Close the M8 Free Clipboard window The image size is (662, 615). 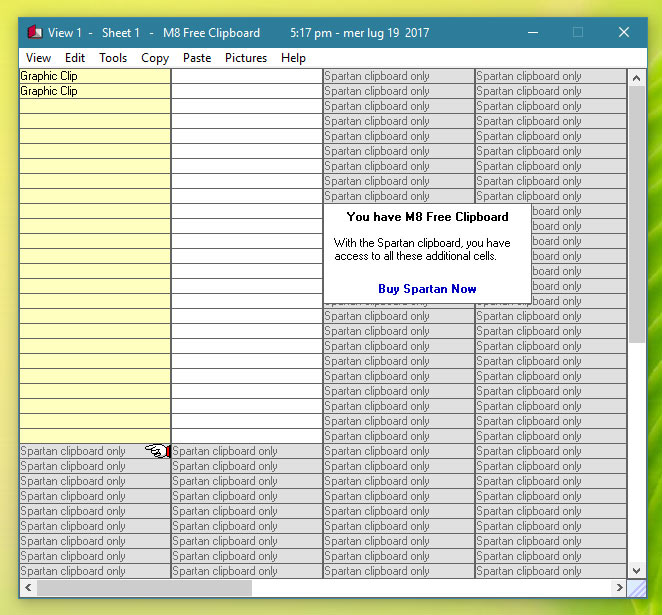pos(624,33)
